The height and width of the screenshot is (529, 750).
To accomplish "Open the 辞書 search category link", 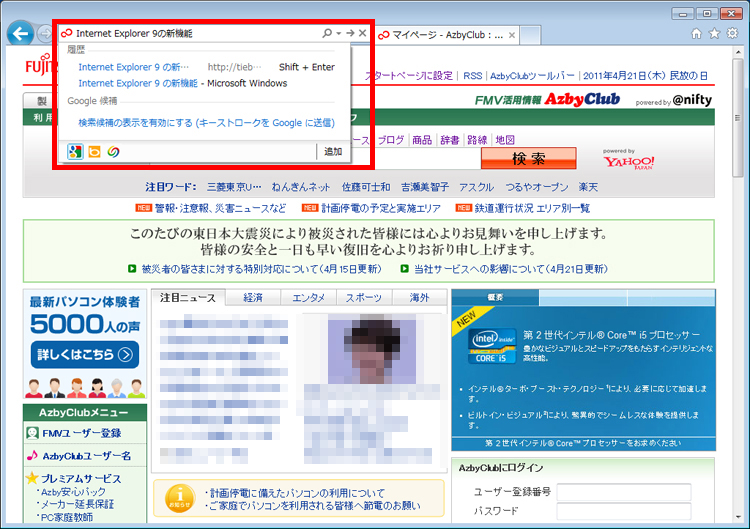I will click(450, 140).
